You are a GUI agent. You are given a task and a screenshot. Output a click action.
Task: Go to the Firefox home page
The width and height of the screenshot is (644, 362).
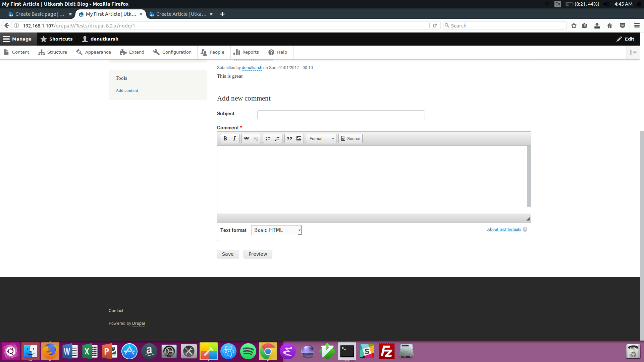coord(610,25)
